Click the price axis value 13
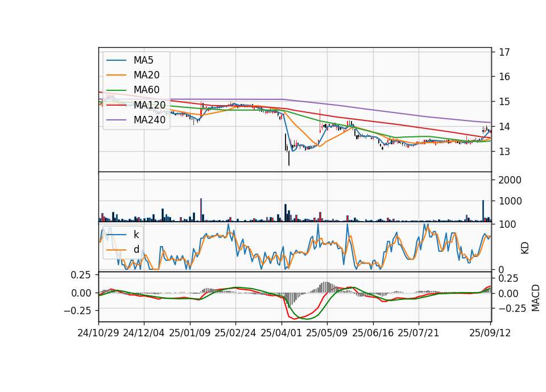546x392 pixels. click(504, 152)
